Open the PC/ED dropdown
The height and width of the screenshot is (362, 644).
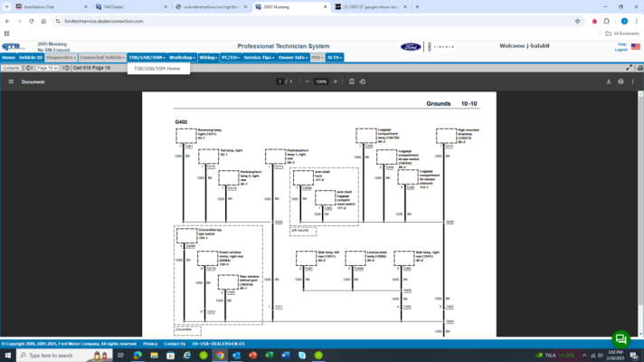click(x=231, y=58)
